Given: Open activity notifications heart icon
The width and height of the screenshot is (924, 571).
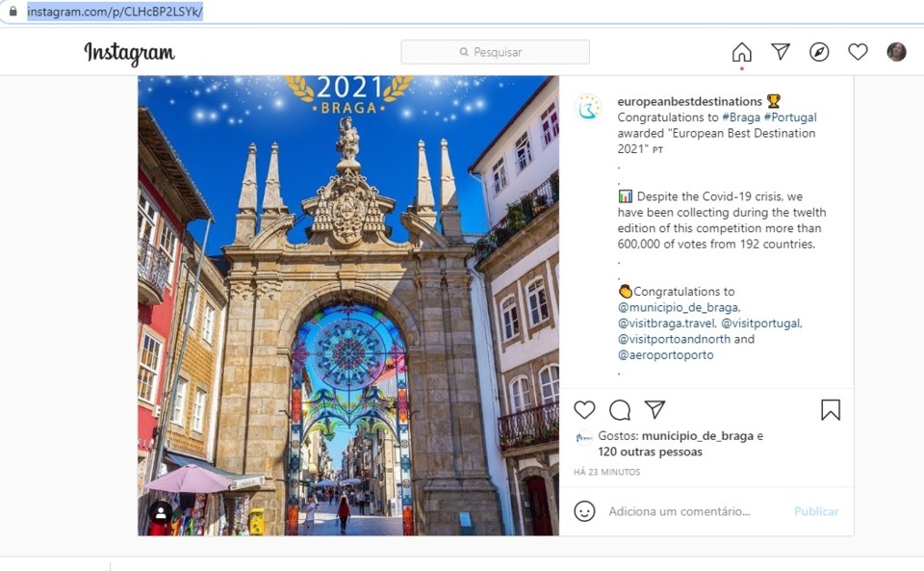Looking at the screenshot, I should (x=858, y=52).
